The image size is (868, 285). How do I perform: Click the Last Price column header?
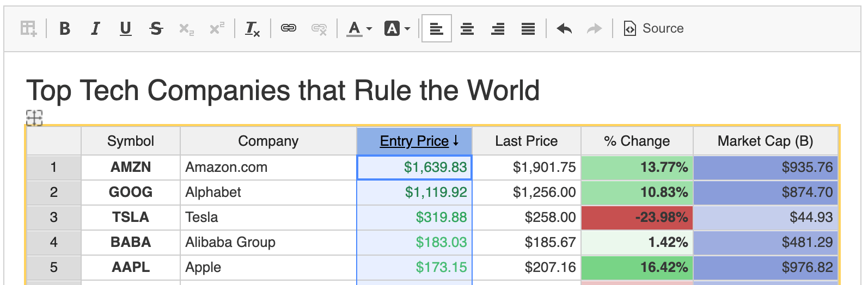527,141
